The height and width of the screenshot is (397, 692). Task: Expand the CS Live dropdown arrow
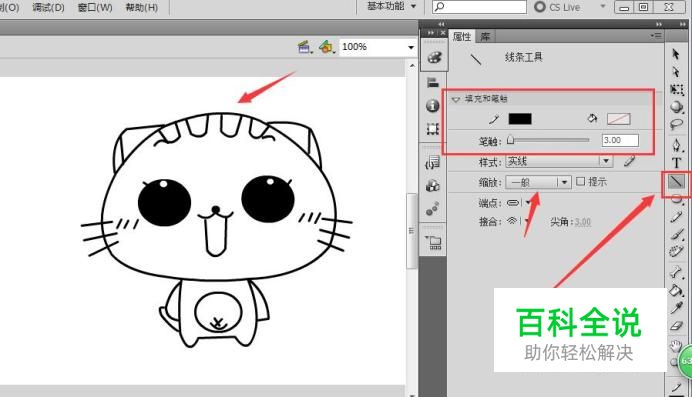tap(602, 7)
